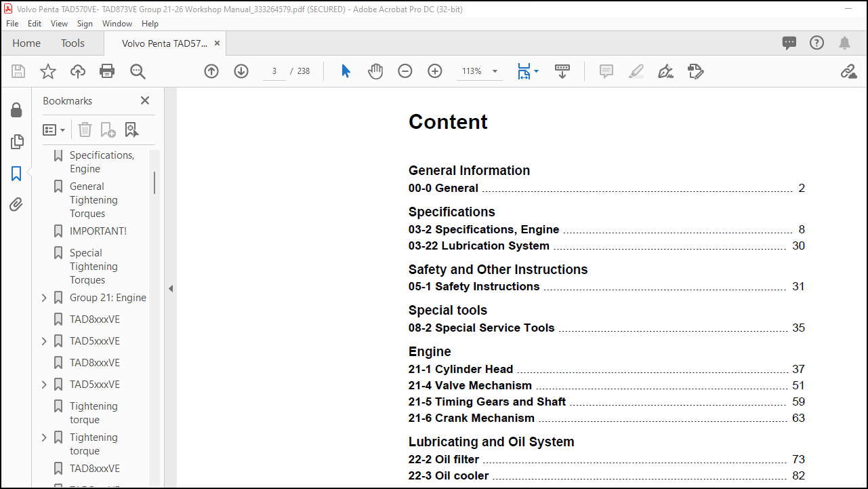Select the arrow selection tool
868x489 pixels.
(346, 71)
